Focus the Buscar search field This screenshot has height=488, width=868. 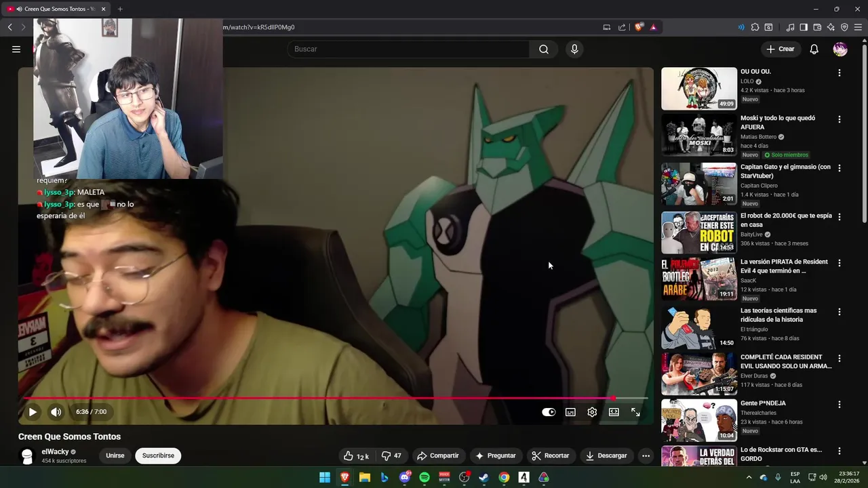pyautogui.click(x=408, y=49)
